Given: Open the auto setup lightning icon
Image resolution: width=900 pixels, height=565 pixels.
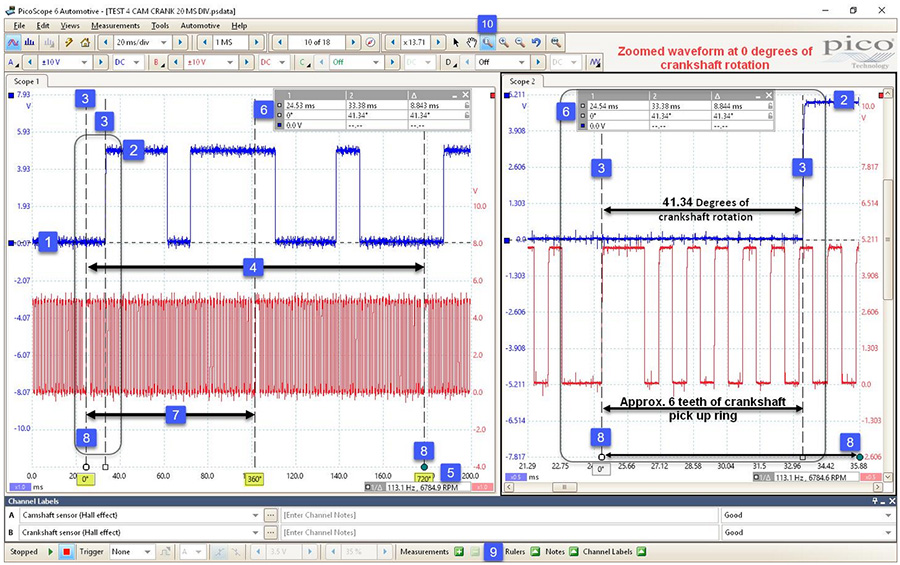Looking at the screenshot, I should 69,42.
